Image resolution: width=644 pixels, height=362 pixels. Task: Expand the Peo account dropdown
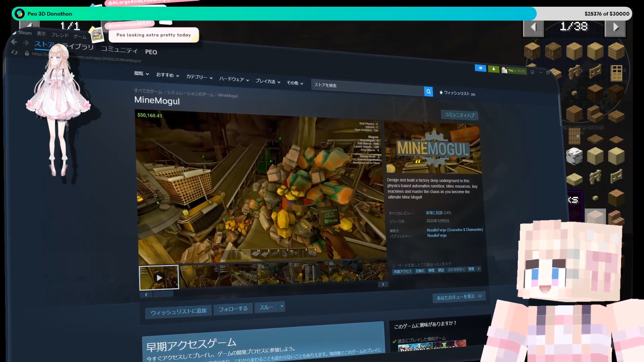[x=513, y=70]
